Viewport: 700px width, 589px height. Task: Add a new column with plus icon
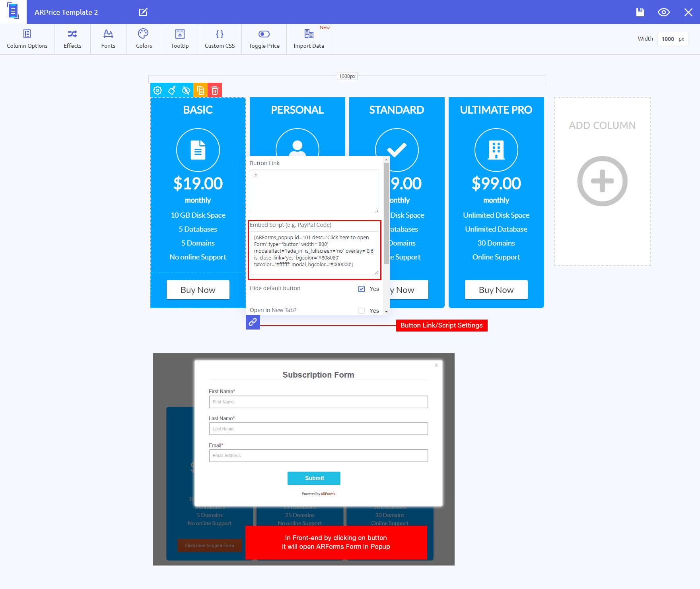[x=602, y=181]
